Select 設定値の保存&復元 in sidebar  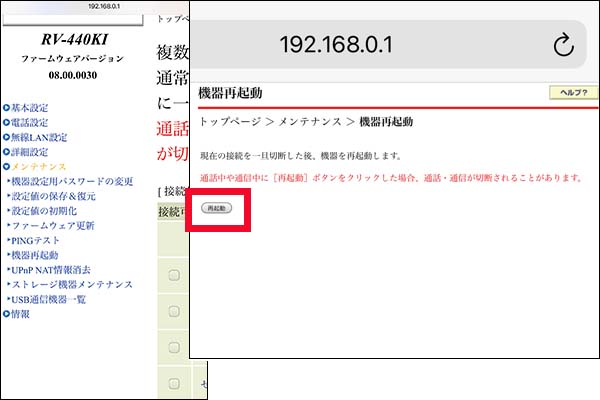(x=54, y=196)
